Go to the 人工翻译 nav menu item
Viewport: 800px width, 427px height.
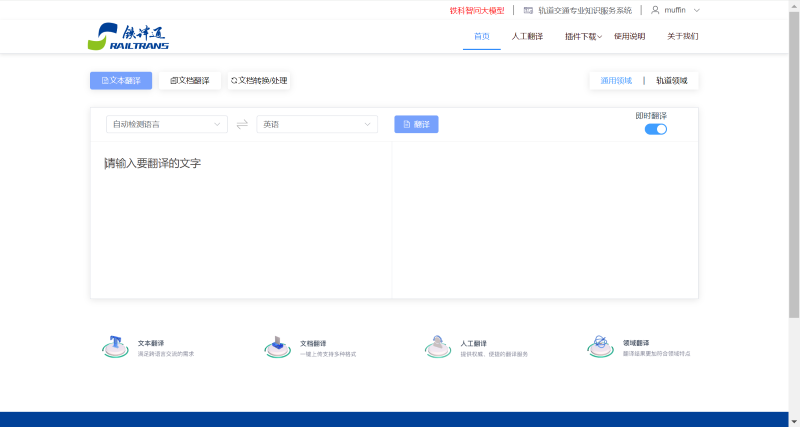527,36
